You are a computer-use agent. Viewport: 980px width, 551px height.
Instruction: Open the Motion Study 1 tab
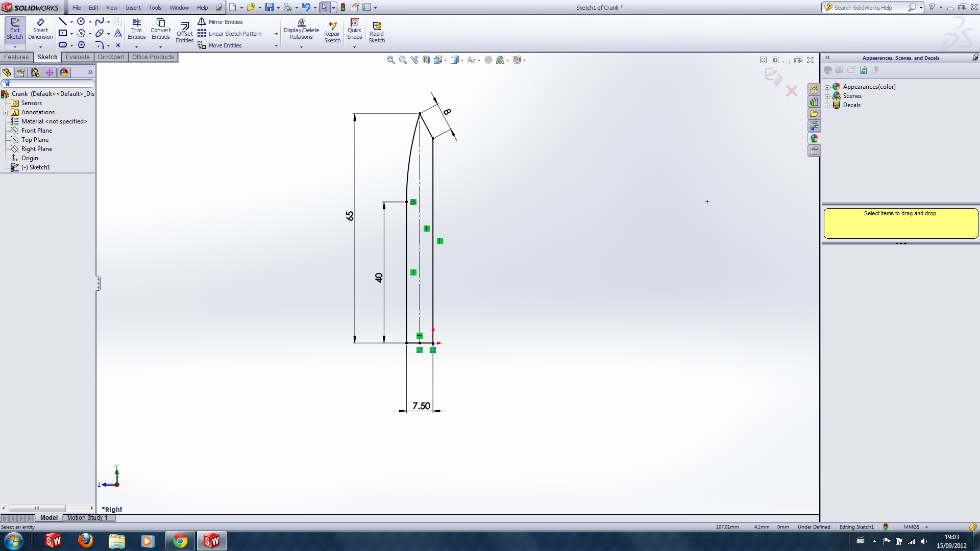(x=87, y=518)
